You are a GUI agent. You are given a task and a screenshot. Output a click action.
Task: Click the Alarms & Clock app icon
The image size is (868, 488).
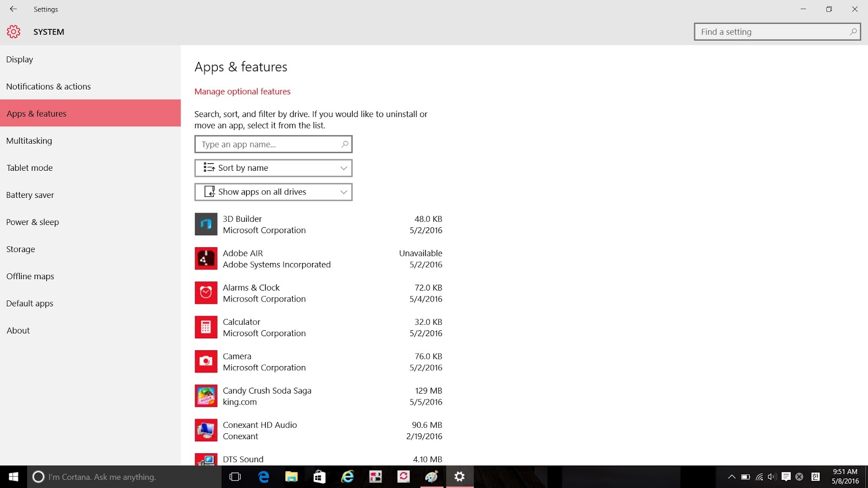click(206, 293)
